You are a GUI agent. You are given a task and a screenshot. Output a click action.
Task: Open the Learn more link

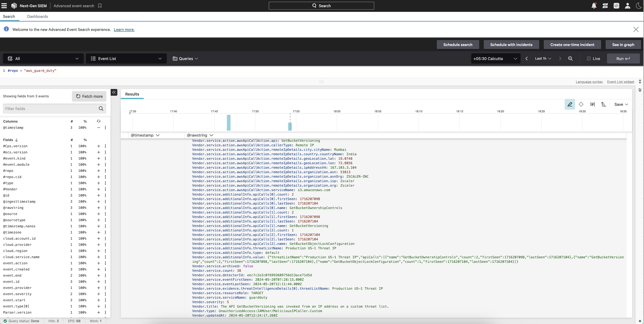(124, 30)
